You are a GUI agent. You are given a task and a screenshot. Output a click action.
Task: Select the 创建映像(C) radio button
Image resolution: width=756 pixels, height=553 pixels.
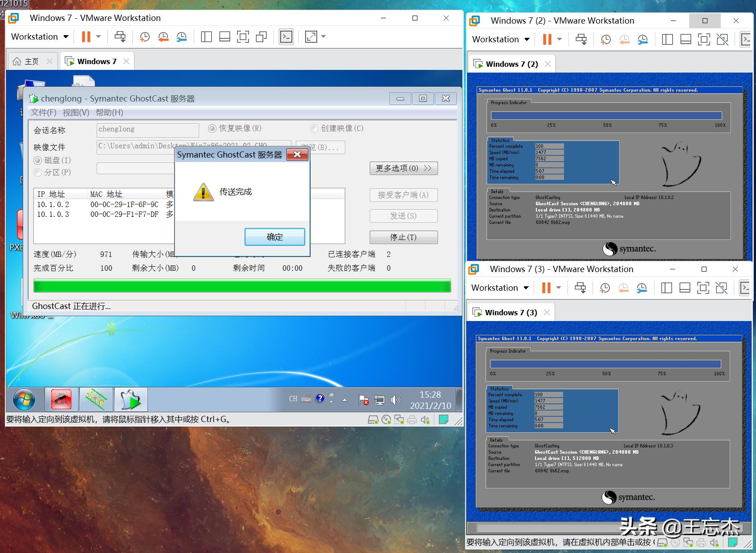coord(314,129)
